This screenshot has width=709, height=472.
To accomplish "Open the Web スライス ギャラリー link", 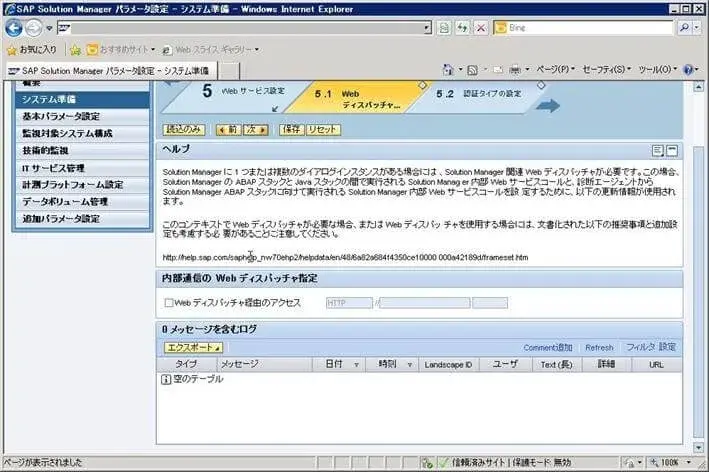I will pos(211,49).
